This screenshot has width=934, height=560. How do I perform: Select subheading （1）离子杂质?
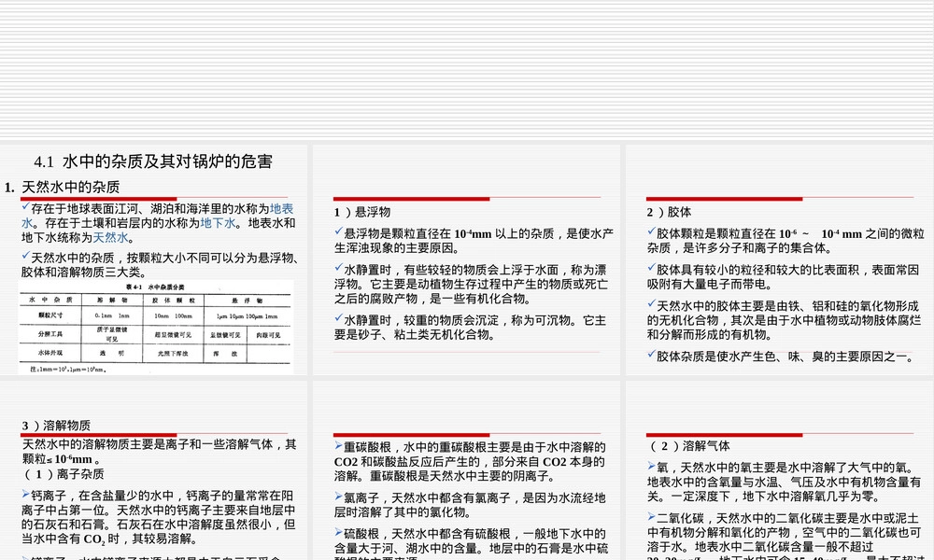click(64, 474)
